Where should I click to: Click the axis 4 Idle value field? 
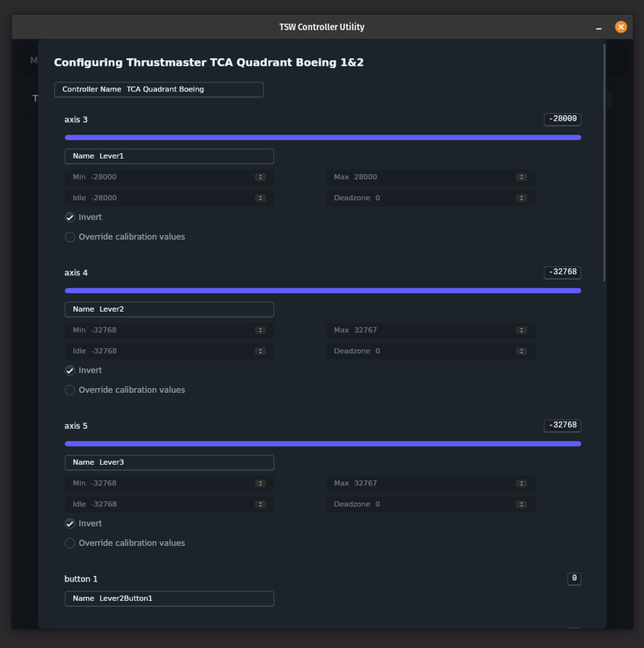click(169, 352)
